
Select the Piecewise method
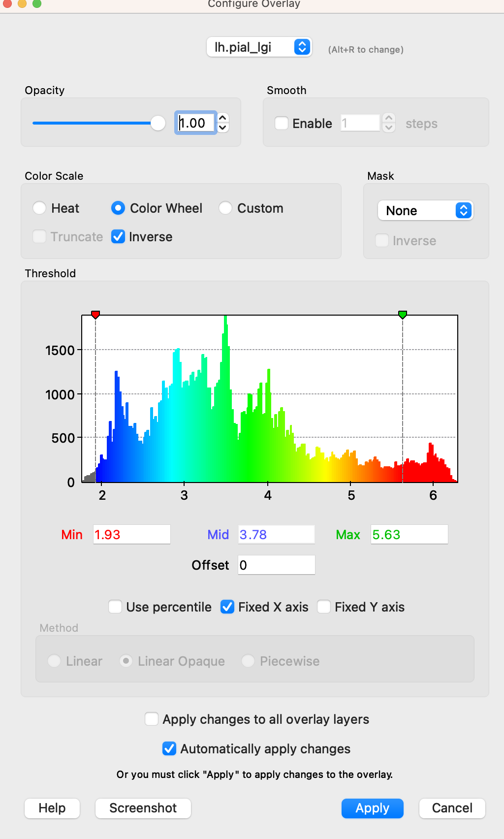[248, 661]
